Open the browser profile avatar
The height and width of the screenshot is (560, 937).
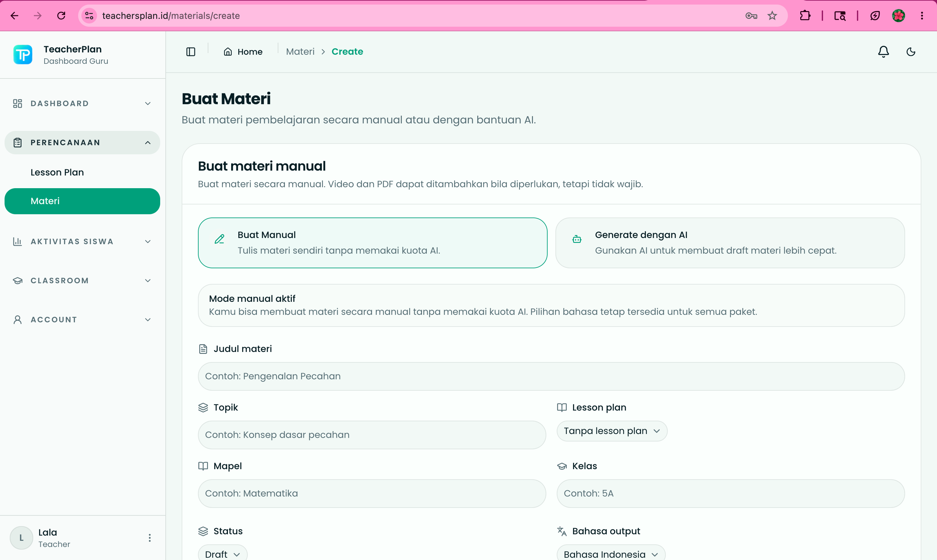[898, 16]
